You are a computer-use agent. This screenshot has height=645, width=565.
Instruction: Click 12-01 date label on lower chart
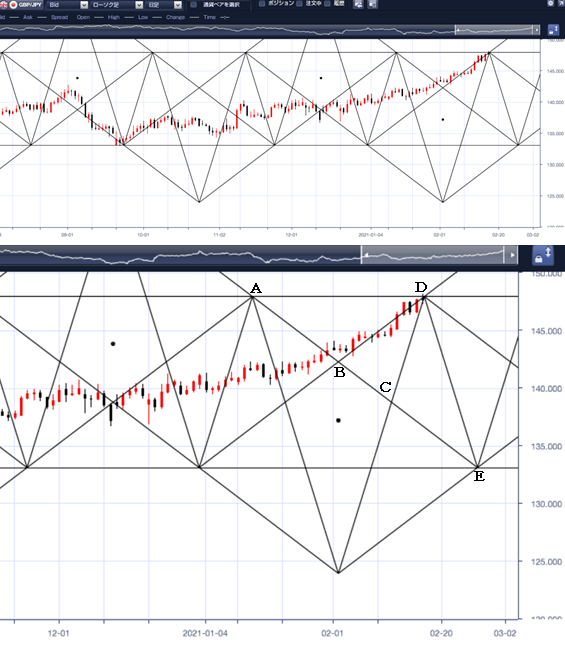click(58, 633)
